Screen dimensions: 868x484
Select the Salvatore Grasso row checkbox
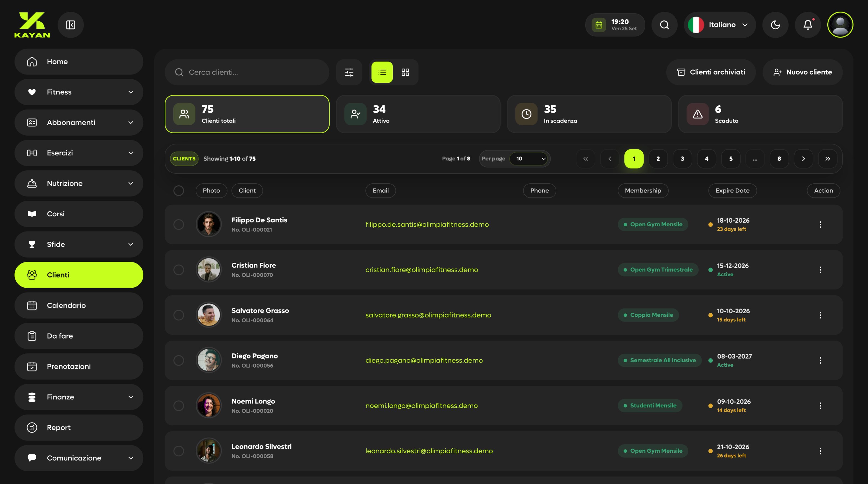(x=179, y=315)
